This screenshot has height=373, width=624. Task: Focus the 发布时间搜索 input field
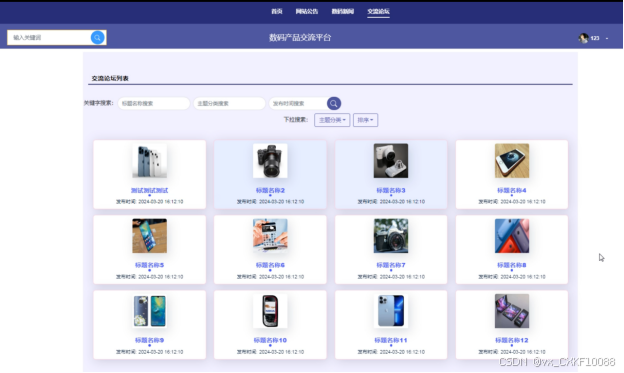(x=298, y=104)
